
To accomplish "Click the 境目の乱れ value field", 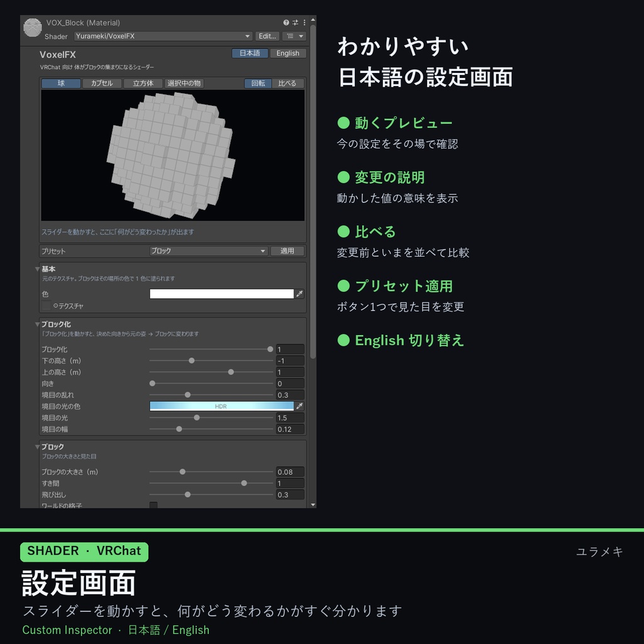I will [290, 395].
